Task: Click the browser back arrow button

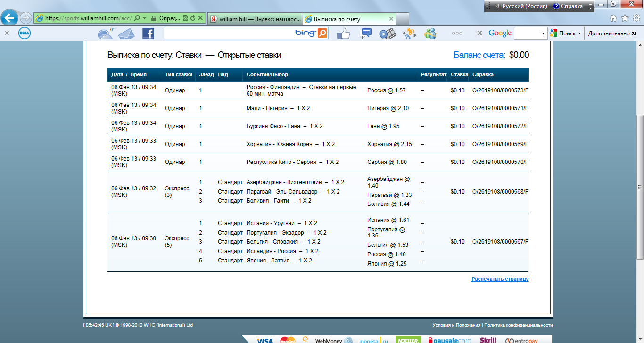Action: pos(9,18)
